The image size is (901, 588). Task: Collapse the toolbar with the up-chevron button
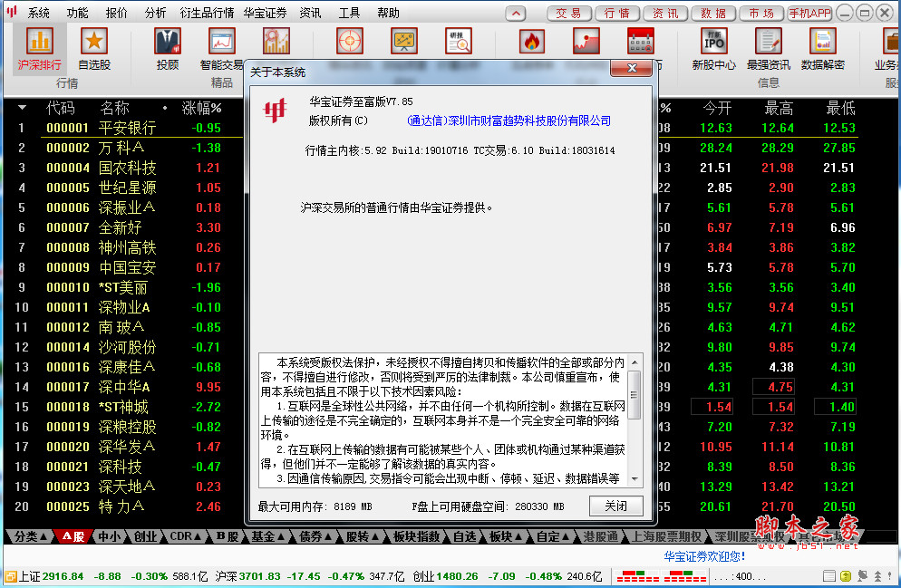coord(516,13)
